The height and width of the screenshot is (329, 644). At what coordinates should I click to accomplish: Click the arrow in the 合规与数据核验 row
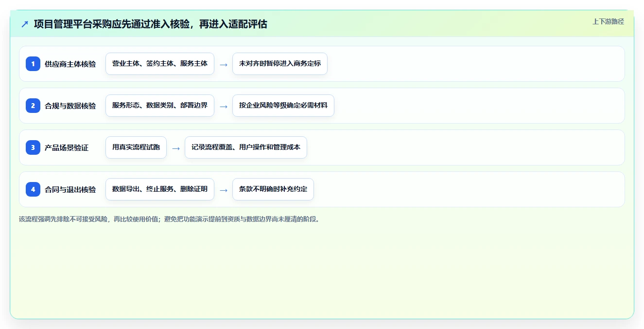point(224,106)
